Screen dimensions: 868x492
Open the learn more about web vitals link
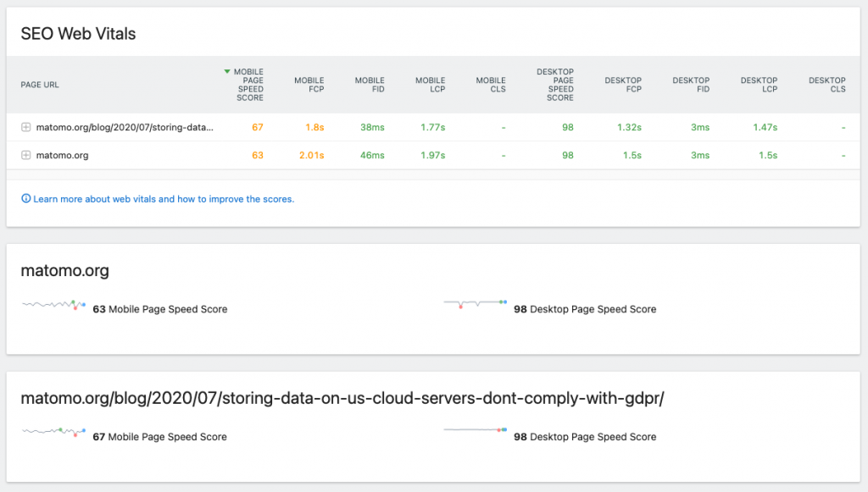(x=161, y=198)
